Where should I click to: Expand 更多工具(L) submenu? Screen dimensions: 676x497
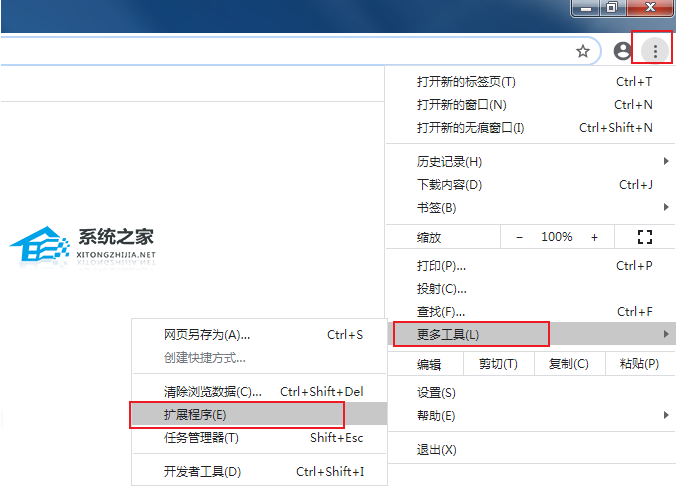point(531,334)
